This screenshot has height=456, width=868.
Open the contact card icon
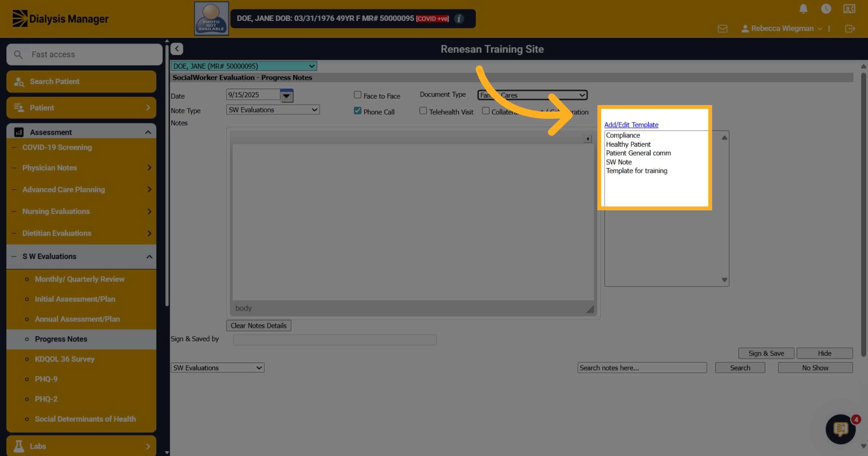coord(849,9)
